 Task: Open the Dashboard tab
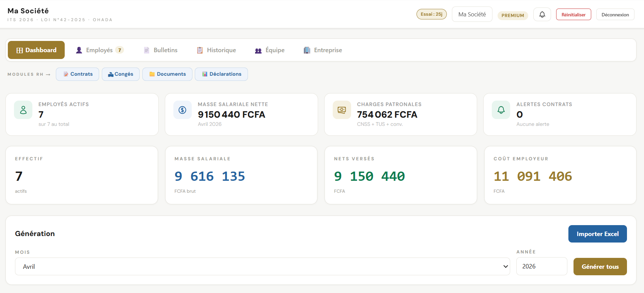click(x=36, y=50)
